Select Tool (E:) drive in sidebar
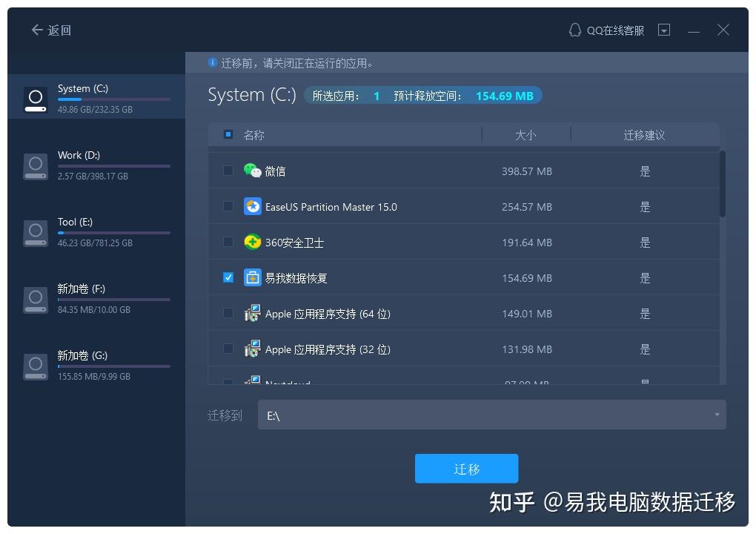This screenshot has height=534, width=756. coord(96,232)
